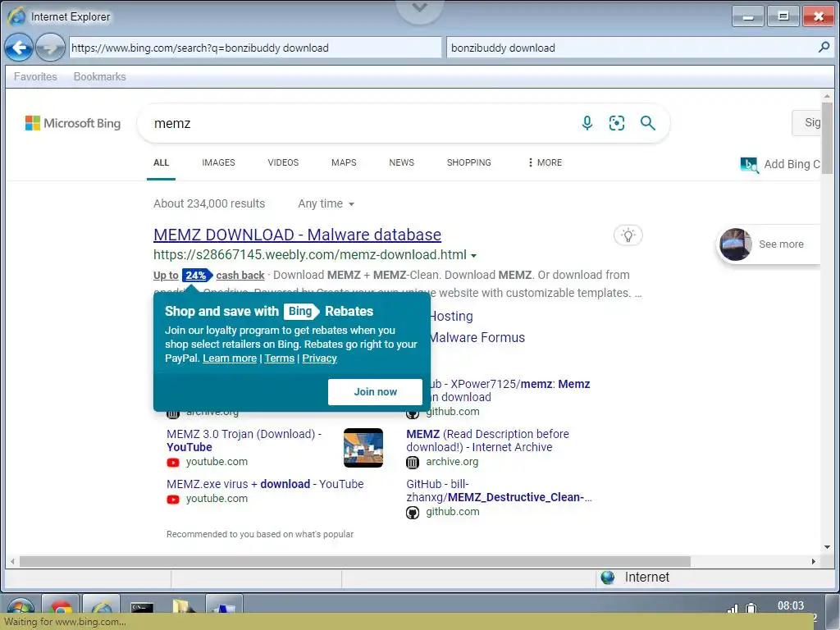Click the Sign in button at top right

pyautogui.click(x=807, y=123)
